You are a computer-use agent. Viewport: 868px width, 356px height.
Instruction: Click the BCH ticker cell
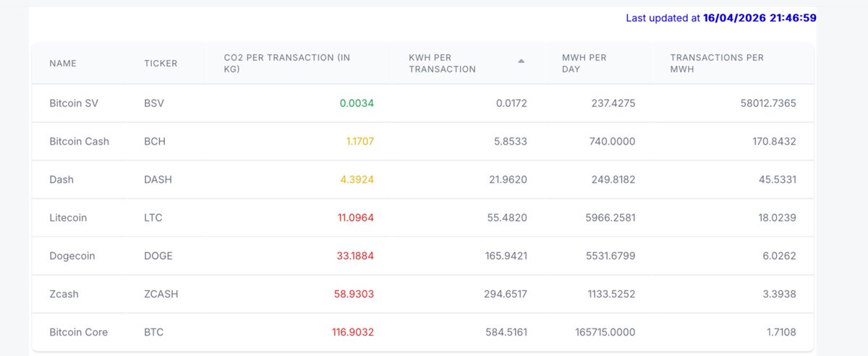point(155,142)
